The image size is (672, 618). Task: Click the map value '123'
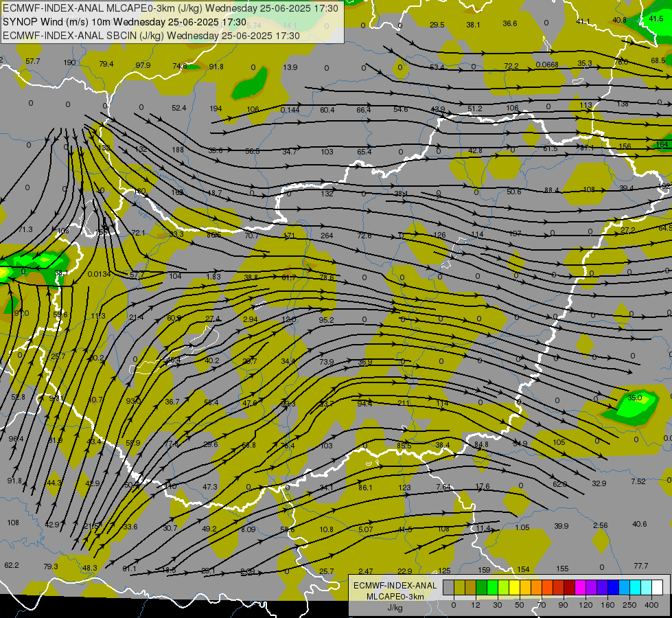tap(404, 488)
